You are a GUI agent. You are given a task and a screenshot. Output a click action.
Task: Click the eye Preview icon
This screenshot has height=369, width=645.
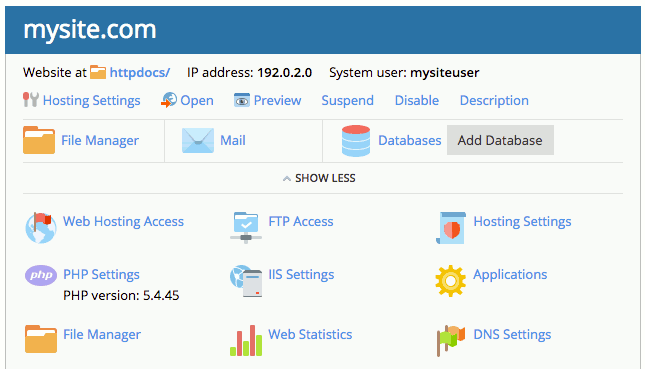coord(242,100)
